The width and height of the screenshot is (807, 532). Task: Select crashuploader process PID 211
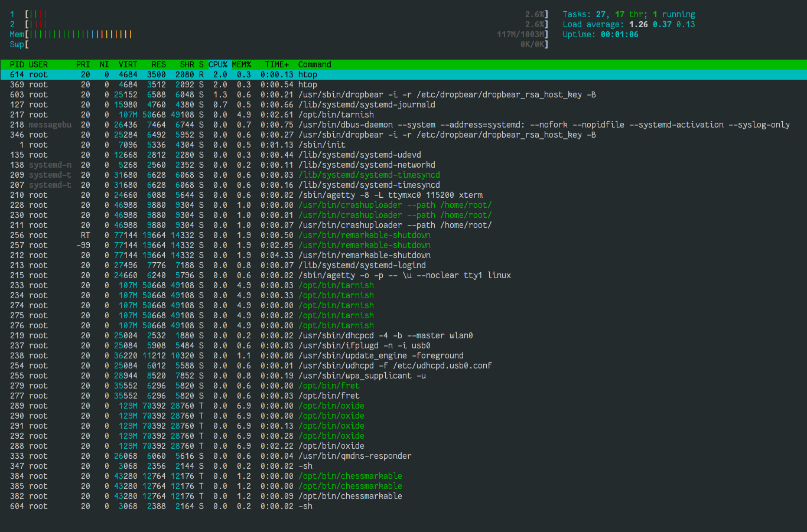[x=403, y=225]
